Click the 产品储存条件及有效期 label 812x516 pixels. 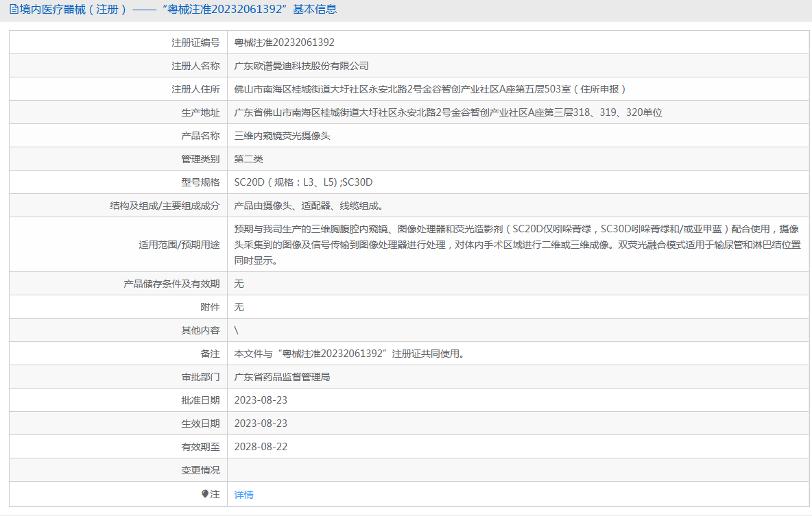[x=171, y=284]
